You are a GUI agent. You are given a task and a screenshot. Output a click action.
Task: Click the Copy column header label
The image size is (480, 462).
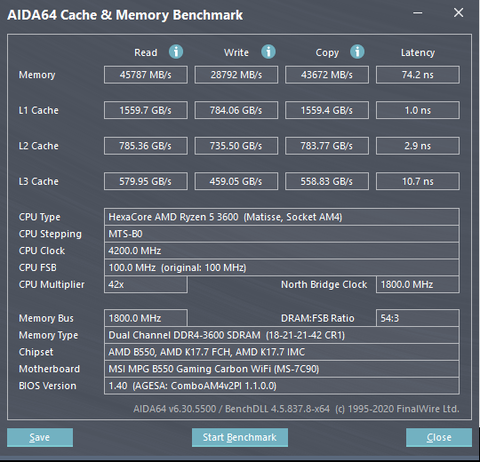(327, 53)
